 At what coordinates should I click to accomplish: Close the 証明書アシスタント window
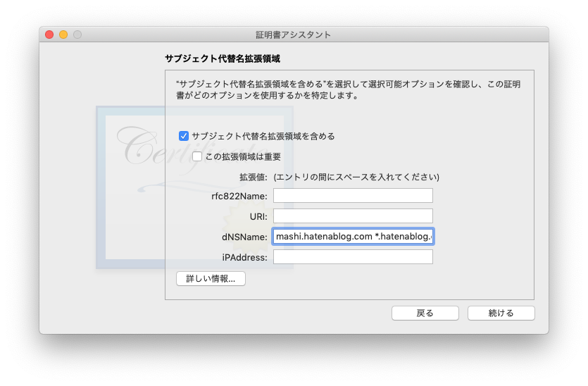[49, 35]
